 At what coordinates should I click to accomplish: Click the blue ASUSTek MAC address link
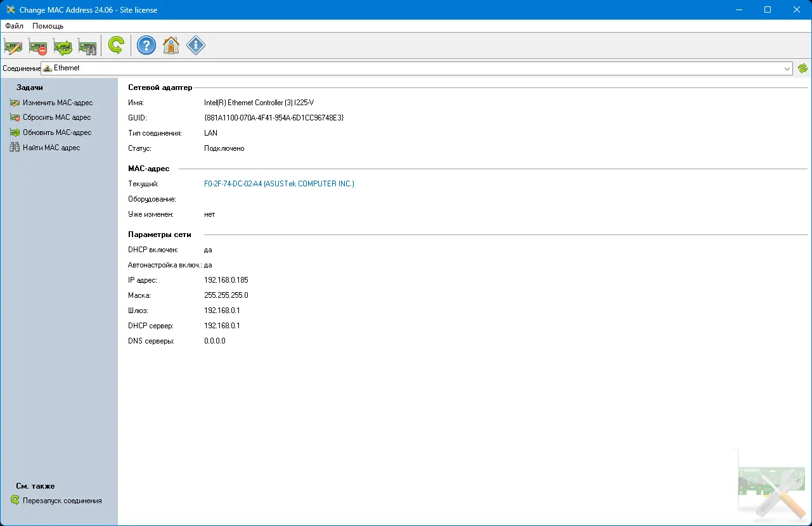[279, 183]
